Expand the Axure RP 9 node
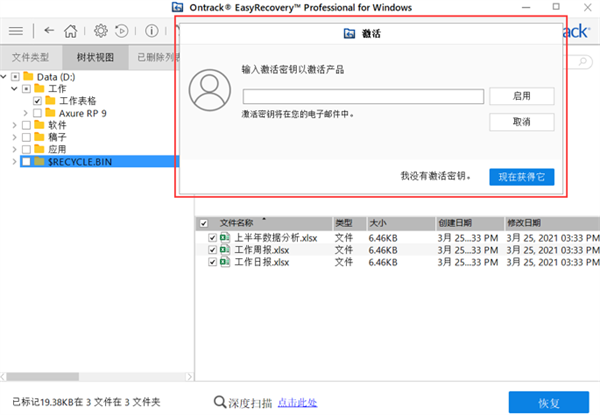This screenshot has height=415, width=600. pyautogui.click(x=26, y=113)
